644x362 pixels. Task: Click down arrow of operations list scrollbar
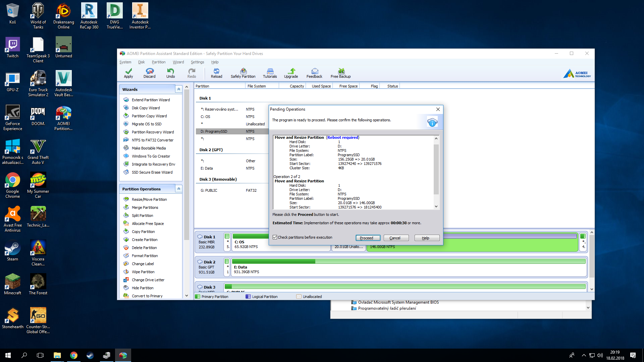click(x=436, y=206)
